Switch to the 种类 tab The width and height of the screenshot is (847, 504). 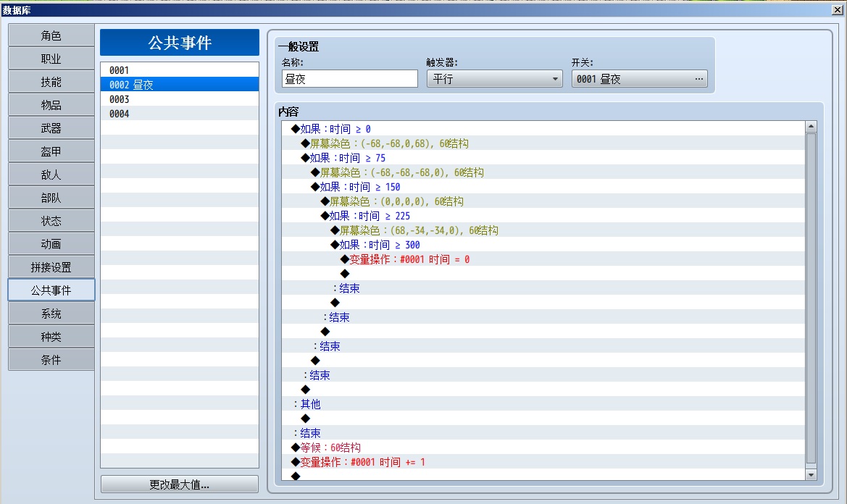(x=51, y=337)
